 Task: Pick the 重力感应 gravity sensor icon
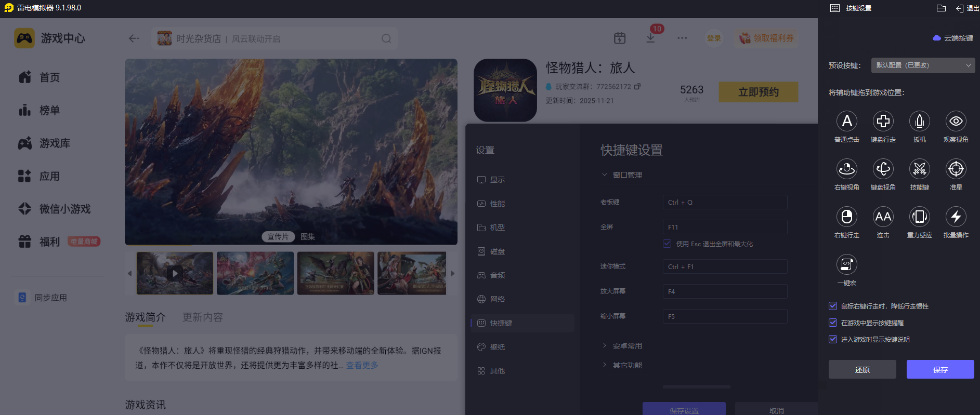[920, 217]
